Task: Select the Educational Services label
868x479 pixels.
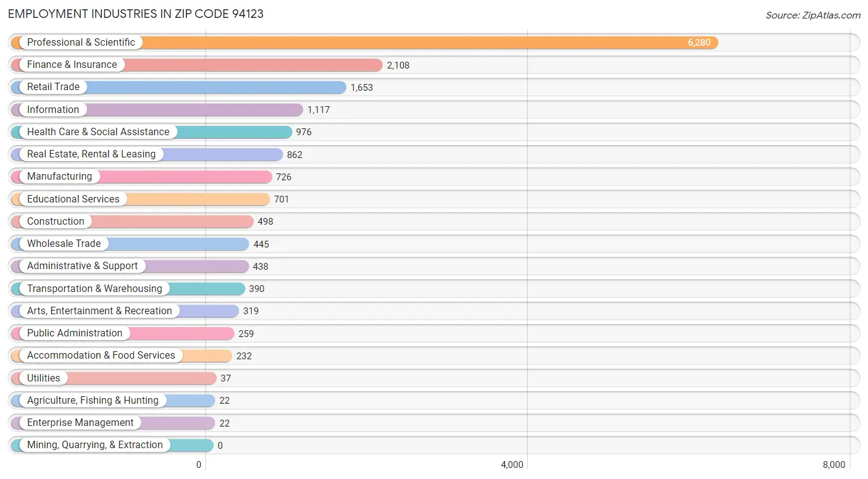Action: click(73, 199)
